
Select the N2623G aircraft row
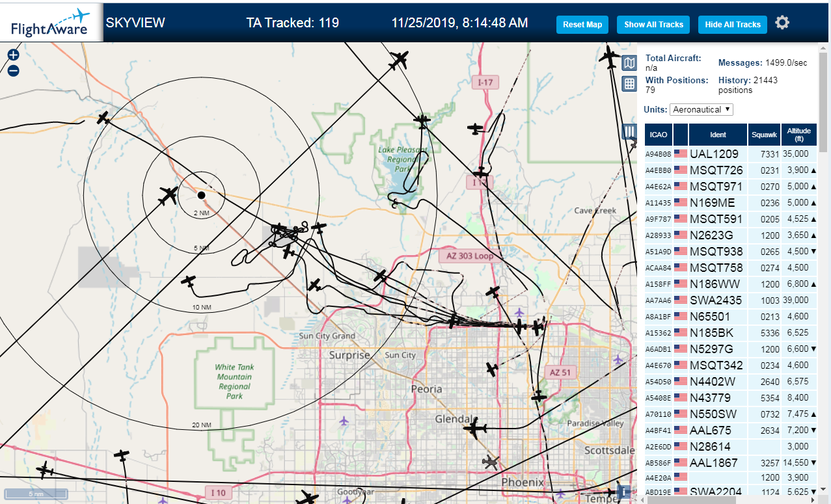point(731,235)
